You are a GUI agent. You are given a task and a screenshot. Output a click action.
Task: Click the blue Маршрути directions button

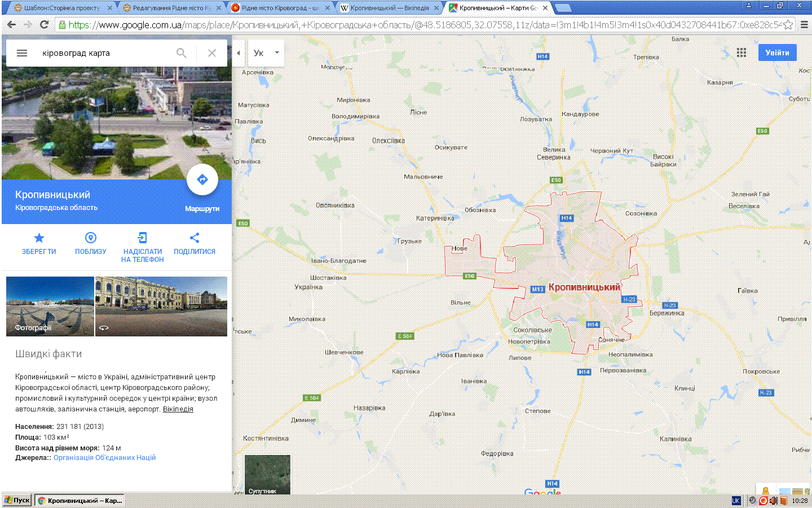point(202,179)
